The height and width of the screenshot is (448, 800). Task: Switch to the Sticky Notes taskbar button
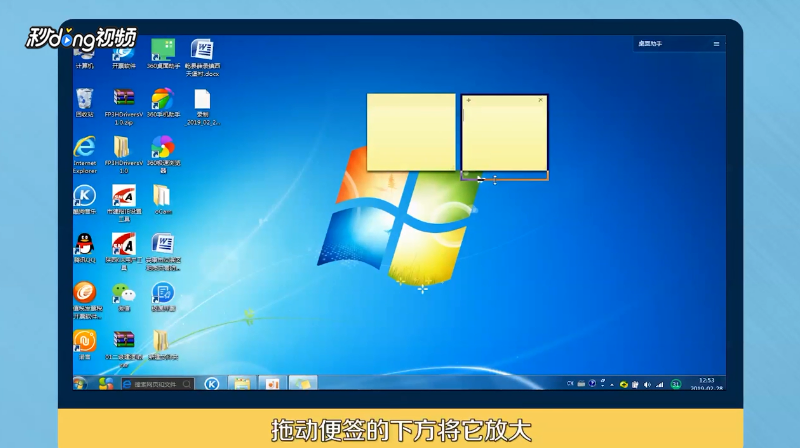[303, 383]
